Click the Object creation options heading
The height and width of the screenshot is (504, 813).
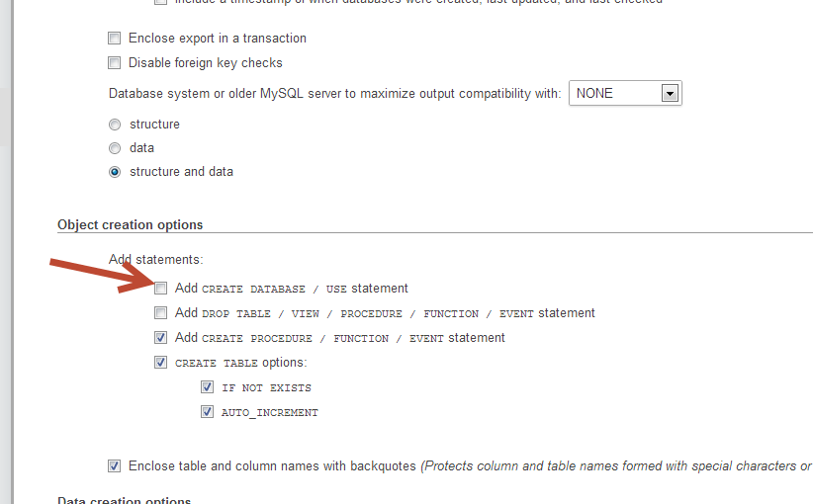pos(131,224)
